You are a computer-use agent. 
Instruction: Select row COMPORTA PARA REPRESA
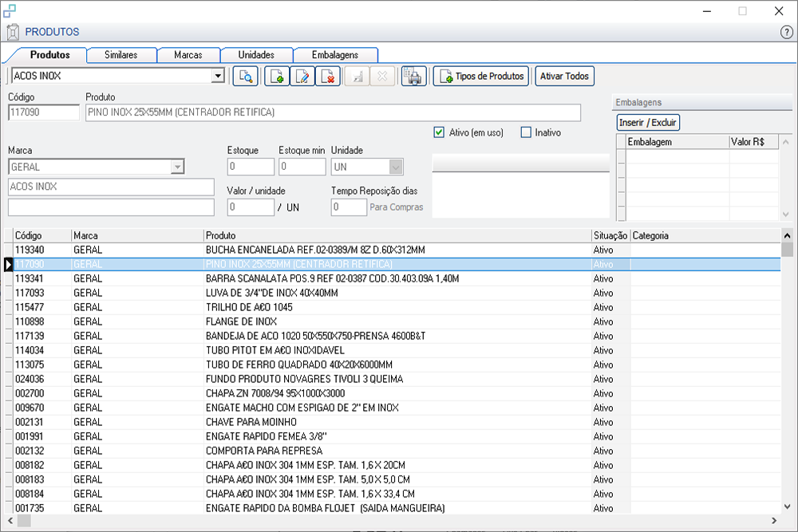tap(397, 451)
